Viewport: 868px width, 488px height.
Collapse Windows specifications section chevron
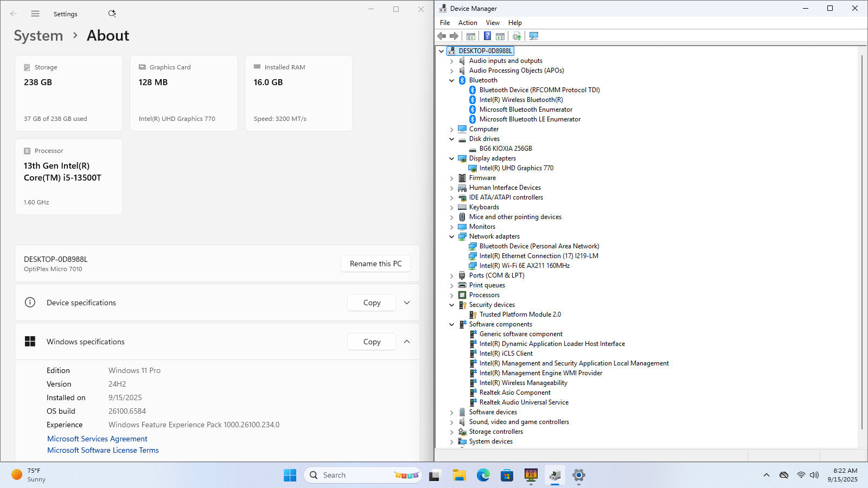tap(407, 342)
